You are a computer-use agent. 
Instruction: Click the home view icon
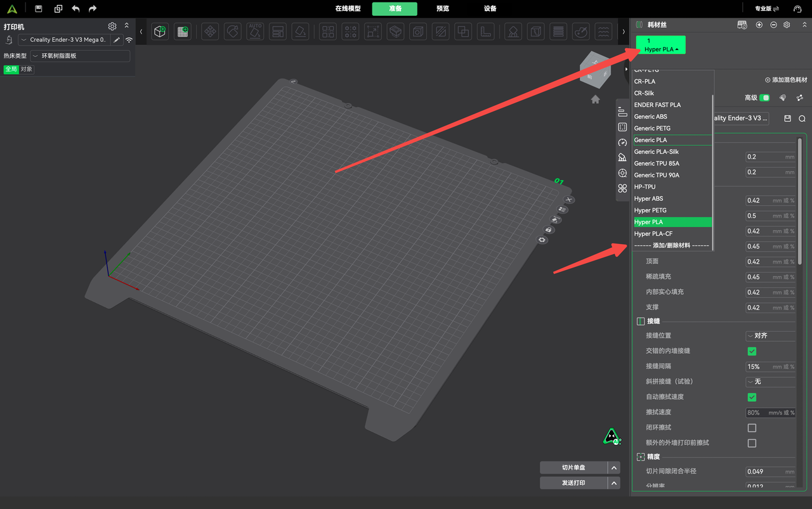[595, 100]
